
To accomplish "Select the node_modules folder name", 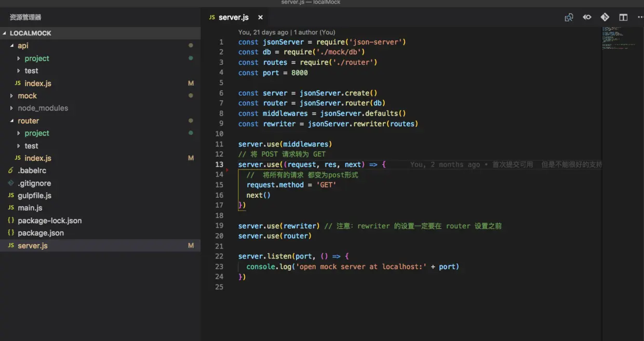I will [x=43, y=108].
